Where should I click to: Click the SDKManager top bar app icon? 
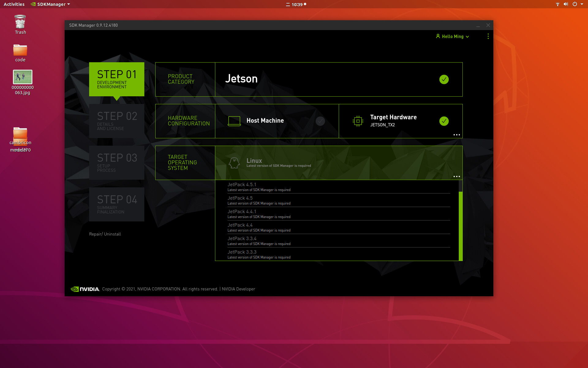click(x=33, y=4)
